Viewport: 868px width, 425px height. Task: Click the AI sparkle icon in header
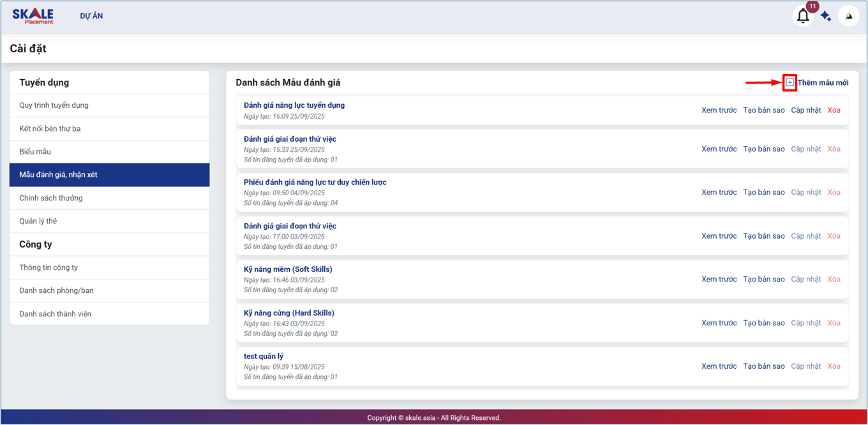tap(826, 17)
